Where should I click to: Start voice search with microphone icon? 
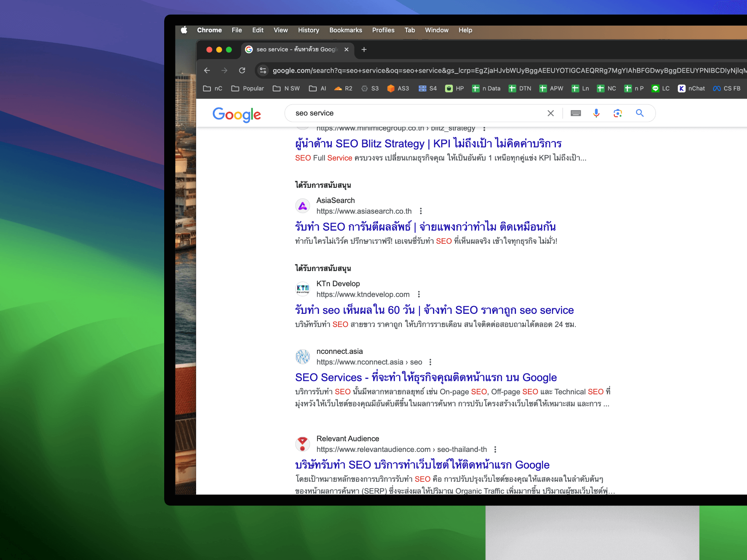[x=596, y=113]
